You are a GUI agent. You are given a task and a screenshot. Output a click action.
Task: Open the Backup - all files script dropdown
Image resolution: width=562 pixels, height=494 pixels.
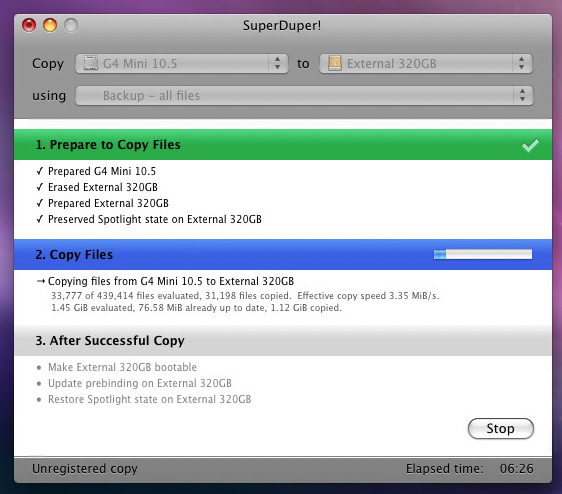[304, 95]
